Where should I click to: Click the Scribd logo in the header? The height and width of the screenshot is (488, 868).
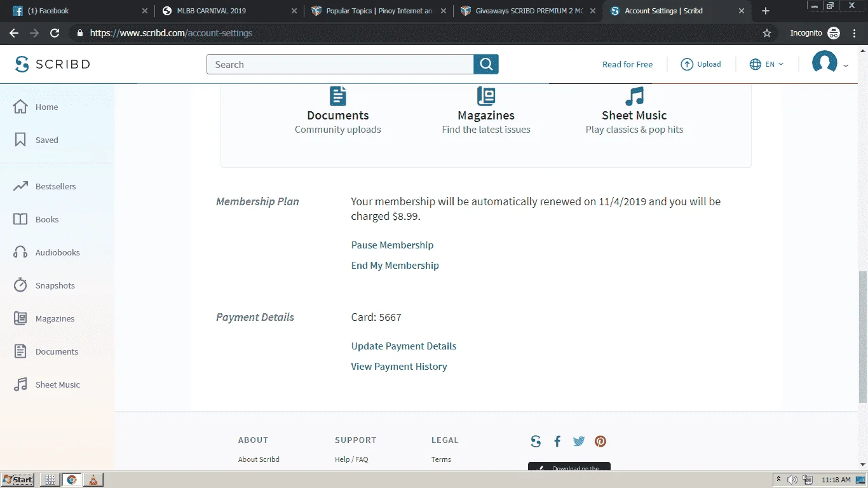click(52, 64)
